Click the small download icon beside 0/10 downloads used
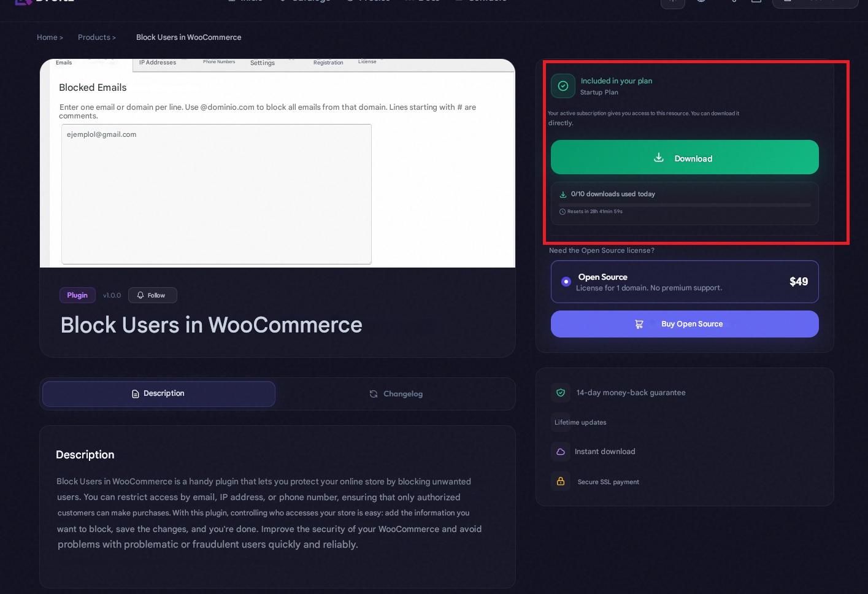The width and height of the screenshot is (868, 594). tap(563, 195)
